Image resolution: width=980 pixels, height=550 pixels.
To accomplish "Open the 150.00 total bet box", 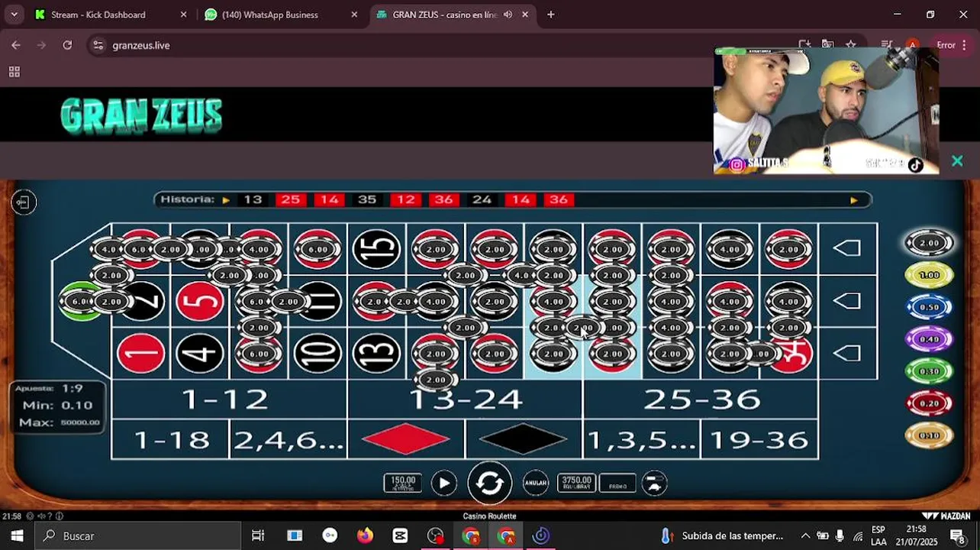I will point(403,483).
